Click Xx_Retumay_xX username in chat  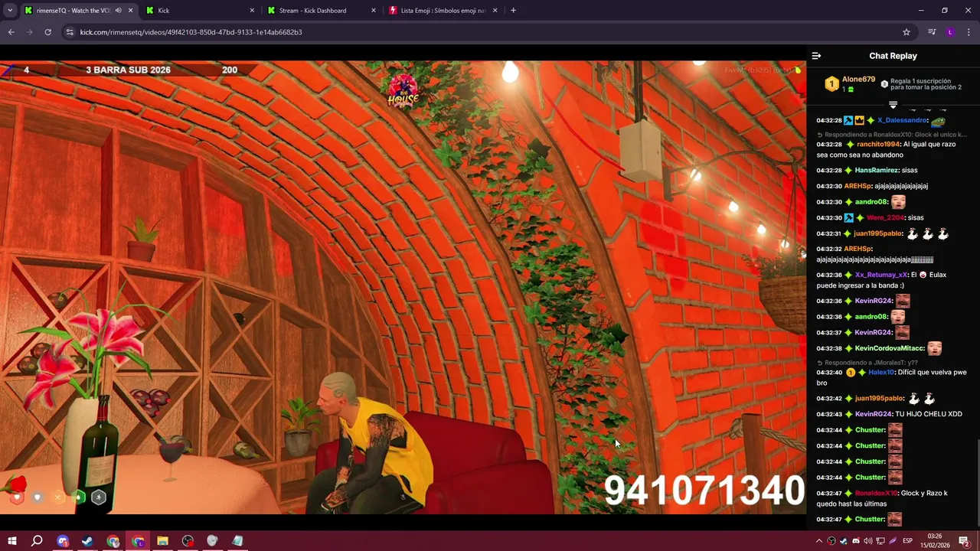[881, 275]
